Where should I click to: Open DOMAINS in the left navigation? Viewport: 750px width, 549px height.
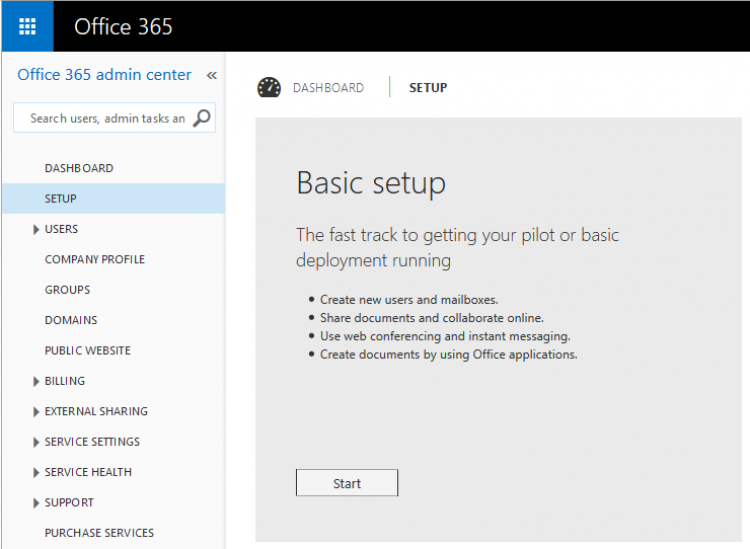click(71, 320)
